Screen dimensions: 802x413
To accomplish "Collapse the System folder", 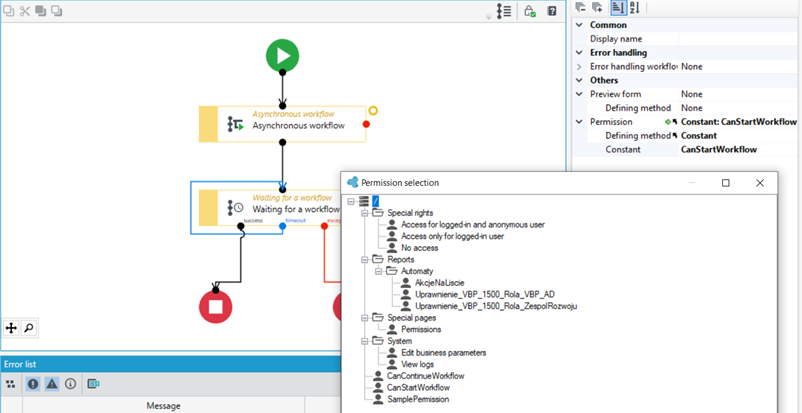I will (365, 341).
